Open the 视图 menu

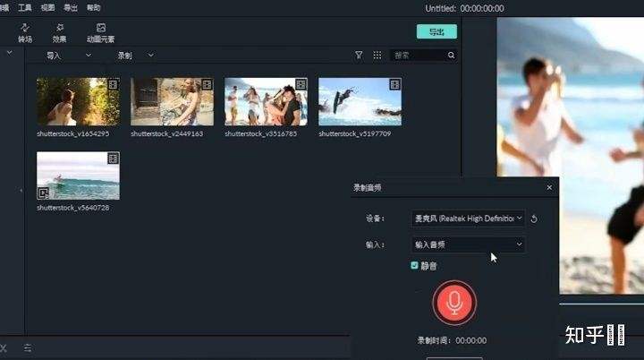coord(47,7)
